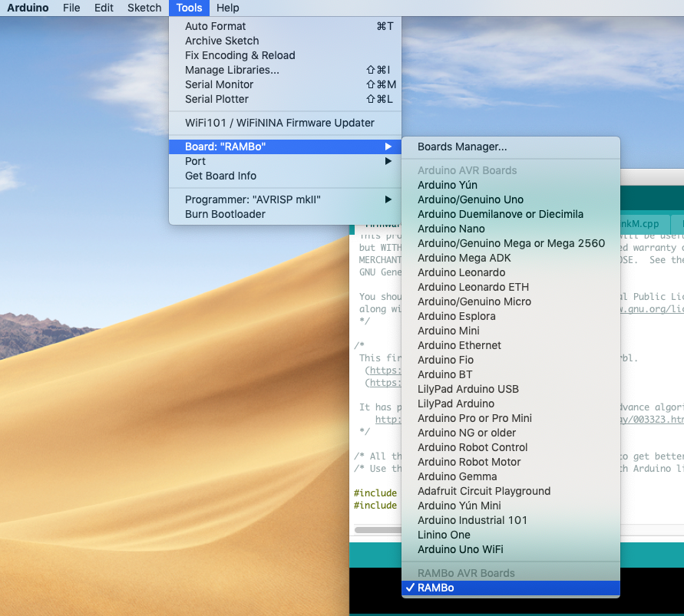The image size is (684, 616).
Task: Open the Serial Plotter
Action: [285, 99]
